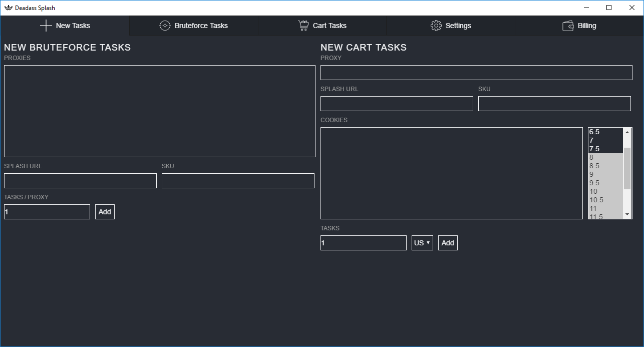
Task: Click the Settings gear icon
Action: (x=436, y=26)
